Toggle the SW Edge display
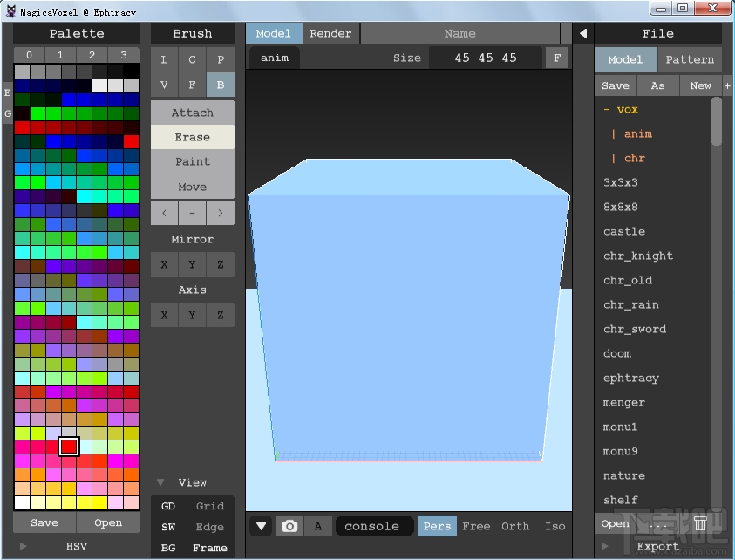This screenshot has width=735, height=560. tap(168, 527)
